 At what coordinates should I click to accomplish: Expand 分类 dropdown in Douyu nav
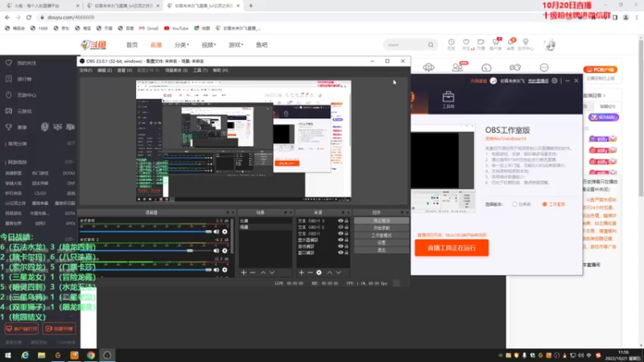tap(182, 45)
